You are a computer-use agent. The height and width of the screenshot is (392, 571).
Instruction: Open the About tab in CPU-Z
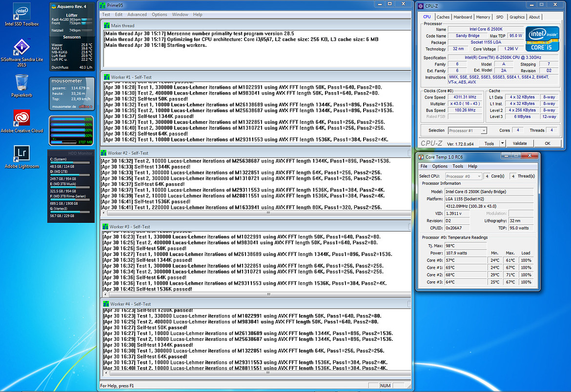[534, 17]
